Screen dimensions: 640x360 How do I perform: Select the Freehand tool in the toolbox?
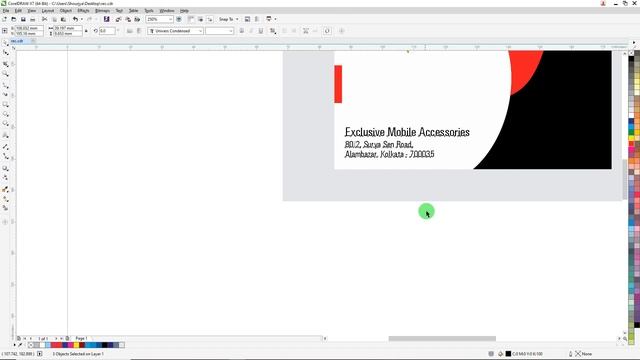tap(5, 85)
